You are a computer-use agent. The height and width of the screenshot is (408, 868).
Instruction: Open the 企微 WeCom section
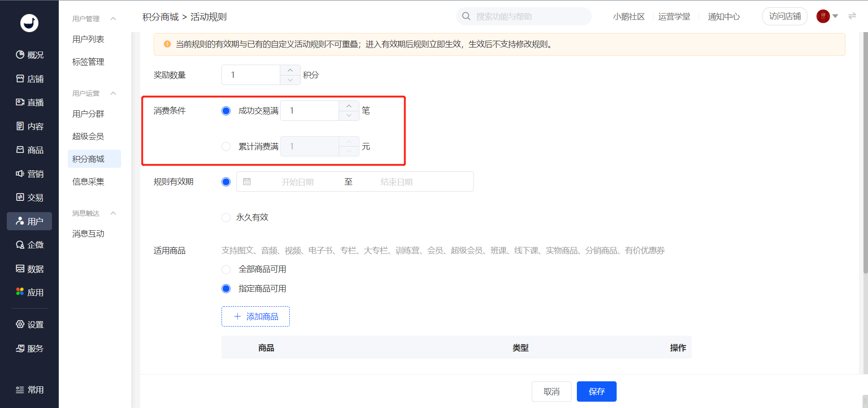[29, 245]
